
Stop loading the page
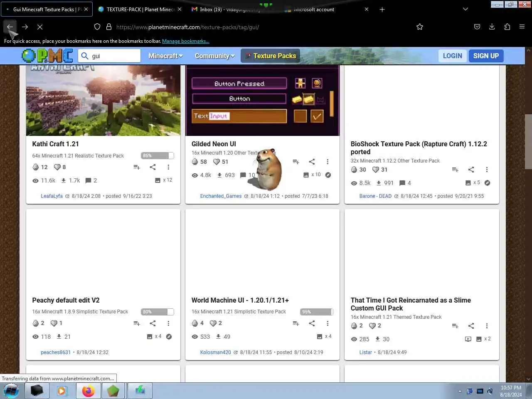coord(40,27)
